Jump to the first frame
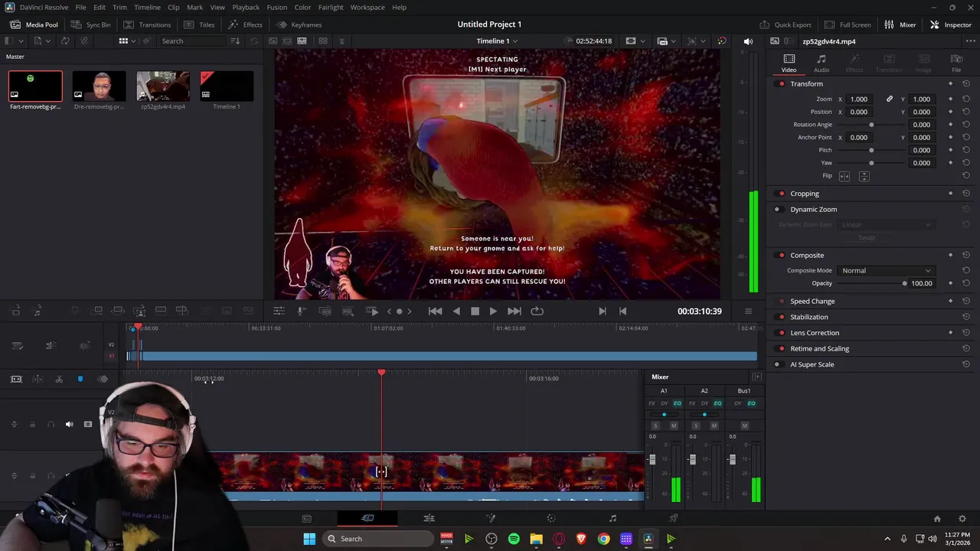980x551 pixels. pos(435,311)
